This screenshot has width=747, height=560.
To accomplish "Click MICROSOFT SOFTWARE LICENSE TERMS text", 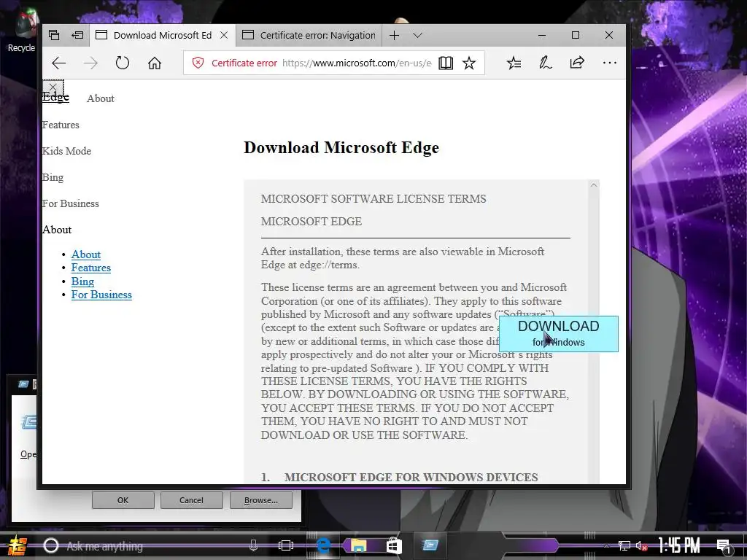I will (373, 199).
